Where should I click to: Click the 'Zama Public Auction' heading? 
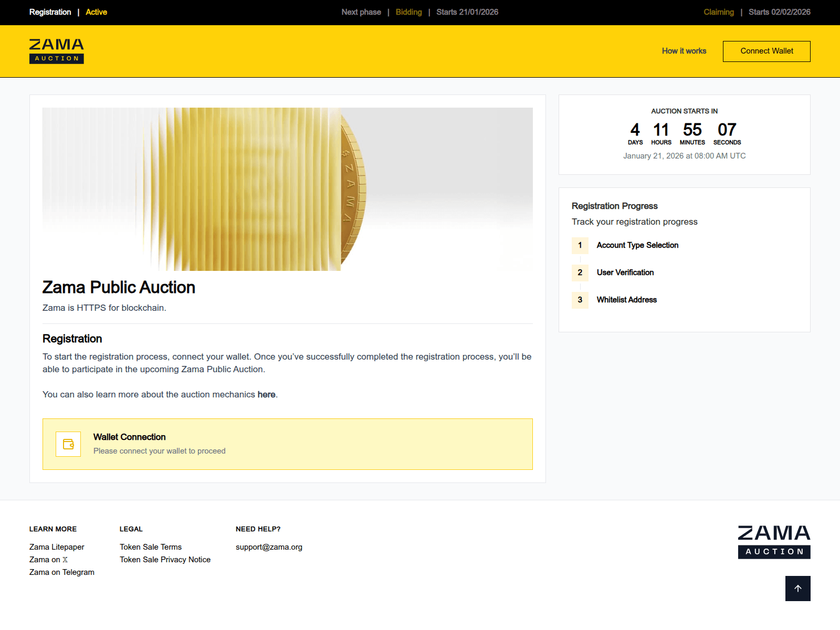click(119, 287)
